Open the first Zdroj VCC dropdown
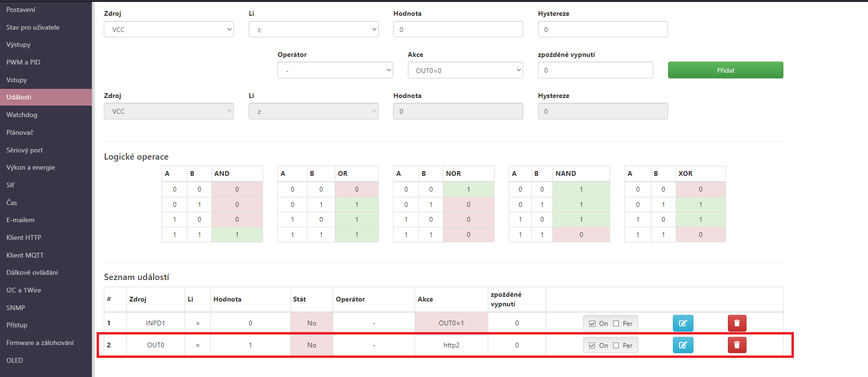868x377 pixels. point(168,30)
